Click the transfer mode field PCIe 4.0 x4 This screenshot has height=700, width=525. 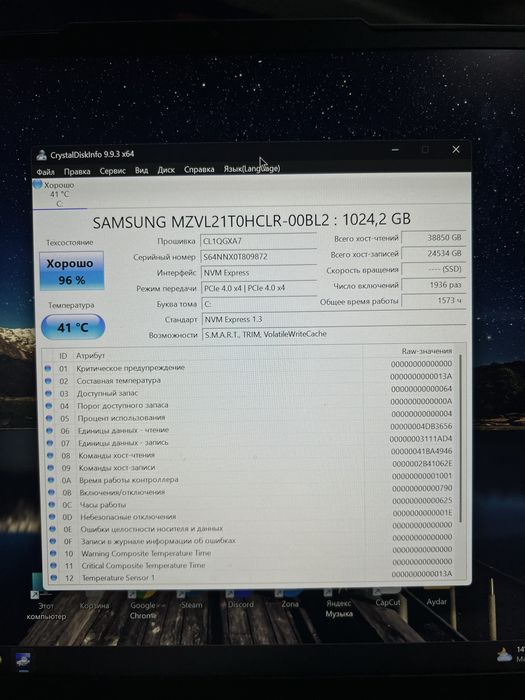pyautogui.click(x=259, y=288)
